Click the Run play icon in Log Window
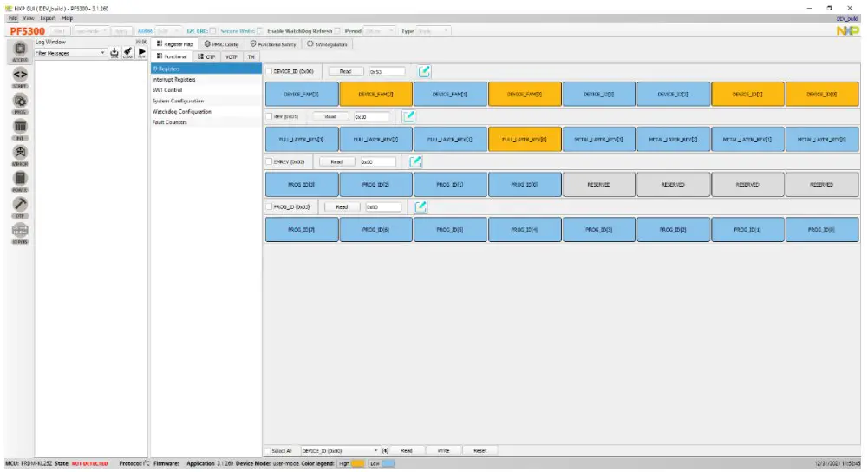The image size is (868, 472). click(141, 53)
